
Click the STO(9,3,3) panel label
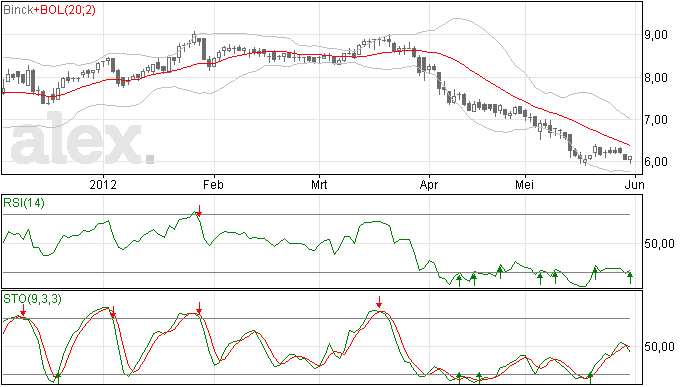(32, 299)
